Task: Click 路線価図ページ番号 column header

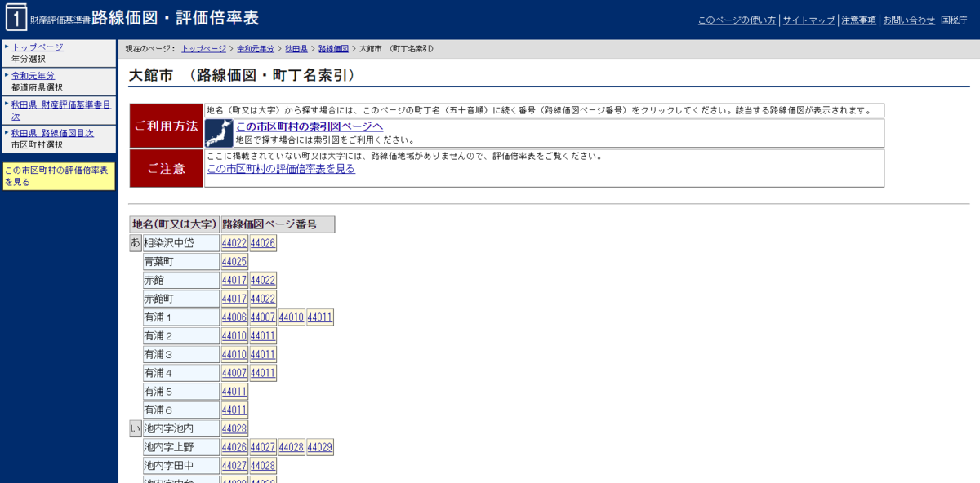Action: (x=278, y=224)
